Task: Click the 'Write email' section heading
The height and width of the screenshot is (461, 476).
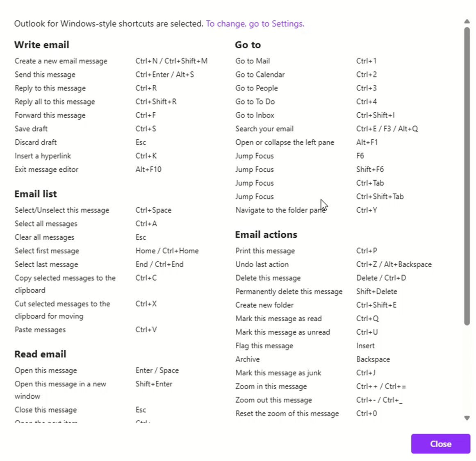Action: [41, 45]
